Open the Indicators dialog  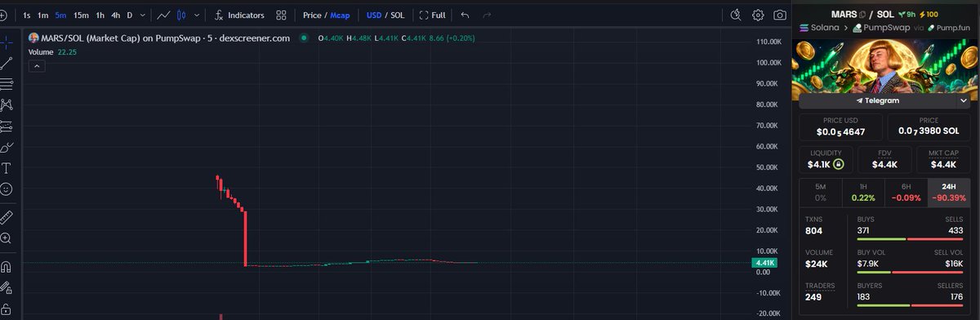coord(240,15)
